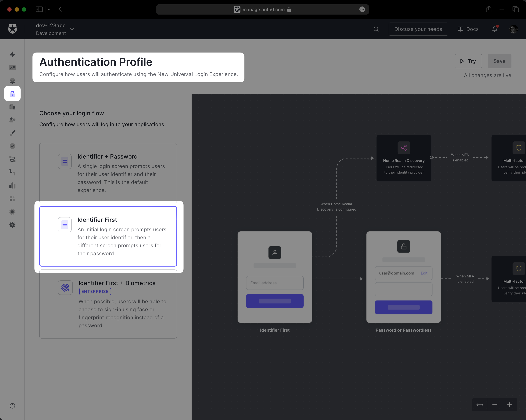This screenshot has width=526, height=420.
Task: Open the Branding paintbrush sidebar icon
Action: (12, 133)
